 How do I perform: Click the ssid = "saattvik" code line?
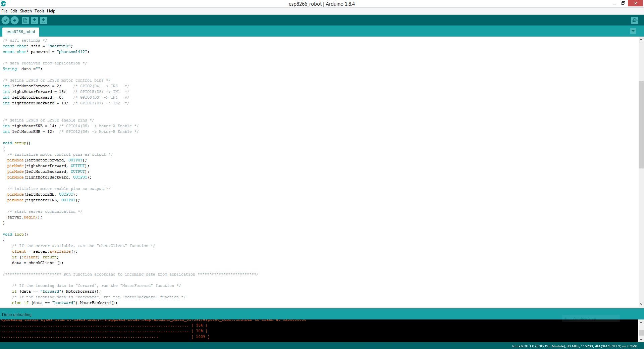pyautogui.click(x=38, y=46)
